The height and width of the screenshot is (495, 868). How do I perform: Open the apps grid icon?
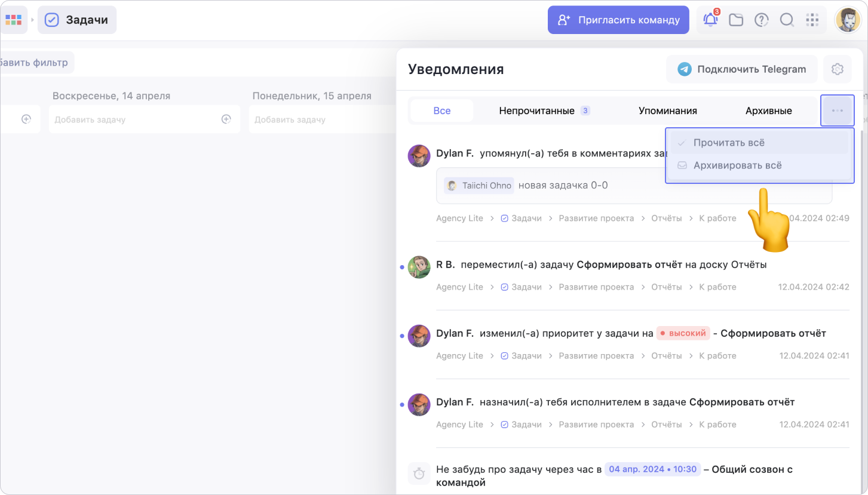coord(812,20)
